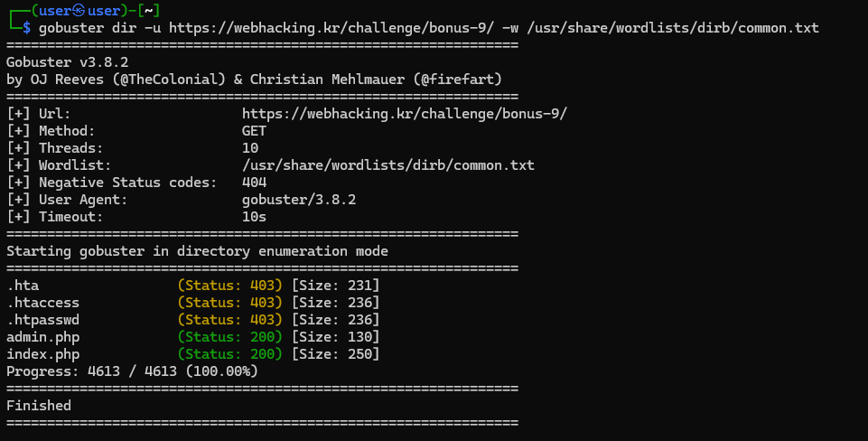Click the '[+] Method:' label
Viewport: 868px width, 441px height.
tap(51, 131)
